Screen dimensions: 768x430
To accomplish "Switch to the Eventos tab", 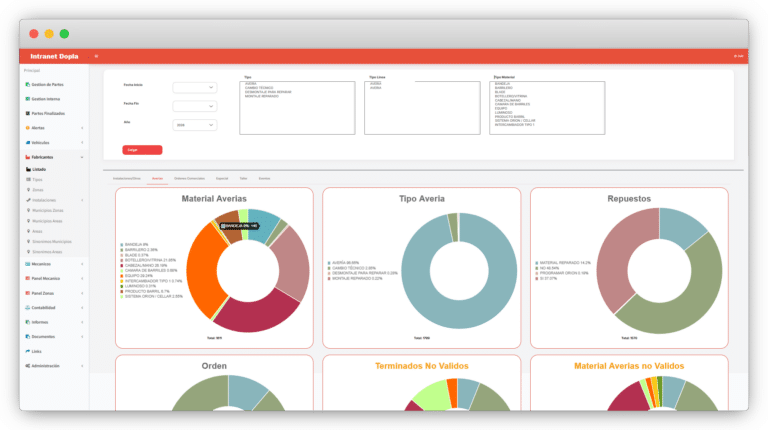I will [x=264, y=178].
